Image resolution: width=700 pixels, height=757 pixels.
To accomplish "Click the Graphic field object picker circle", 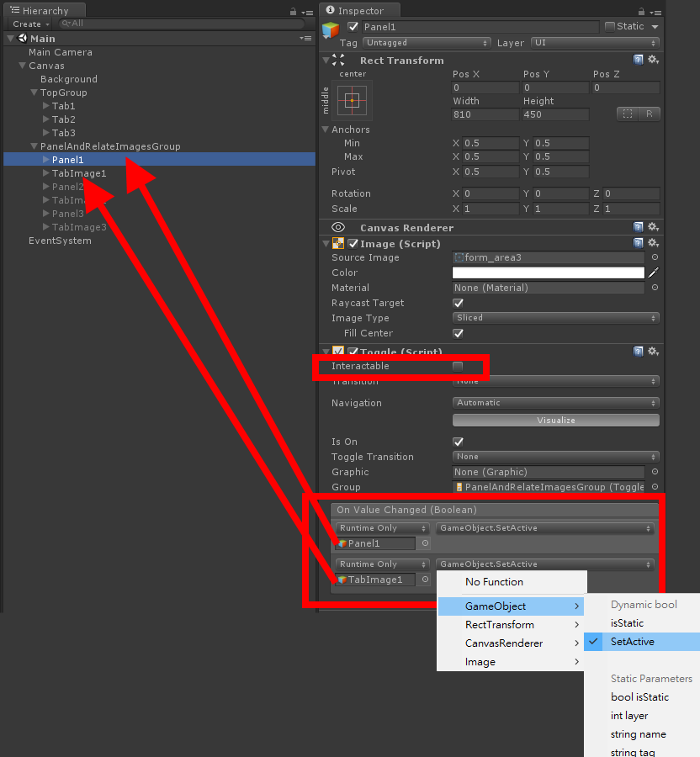I will (x=655, y=472).
